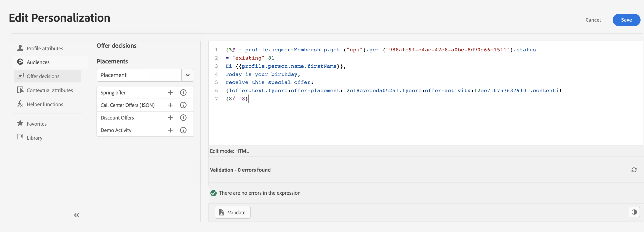
Task: Add the Spring offer with plus icon
Action: point(170,93)
